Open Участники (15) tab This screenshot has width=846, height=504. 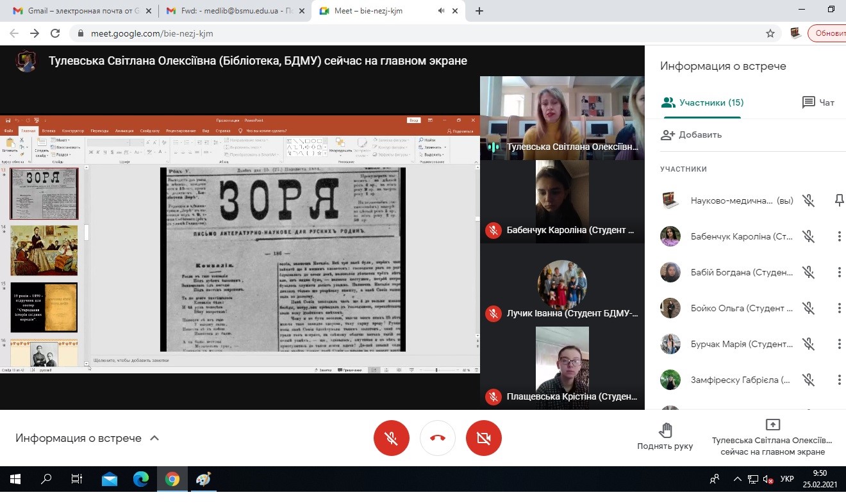tap(702, 102)
